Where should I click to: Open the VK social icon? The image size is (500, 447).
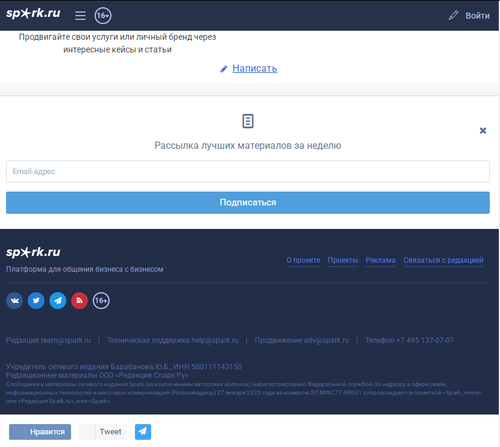[14, 301]
